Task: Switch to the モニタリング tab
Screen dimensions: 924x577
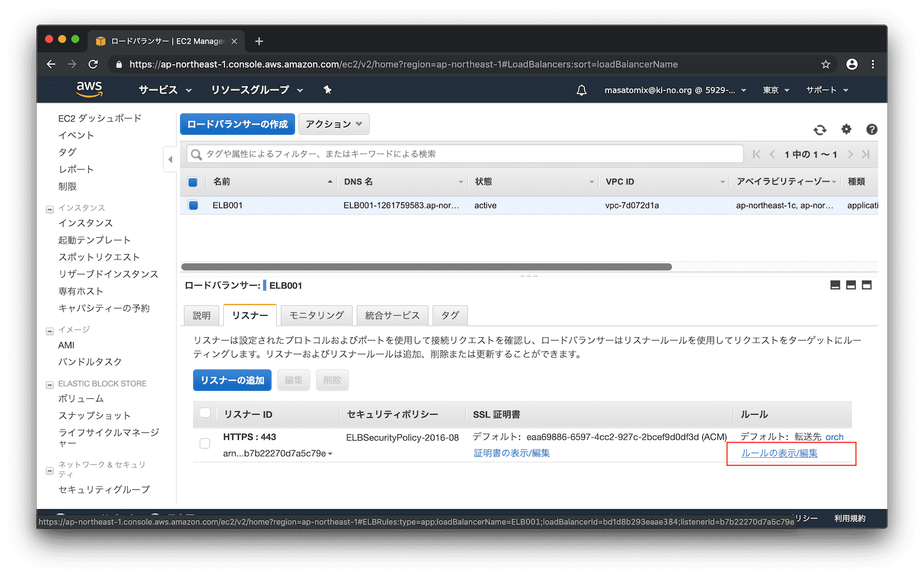Action: 317,316
